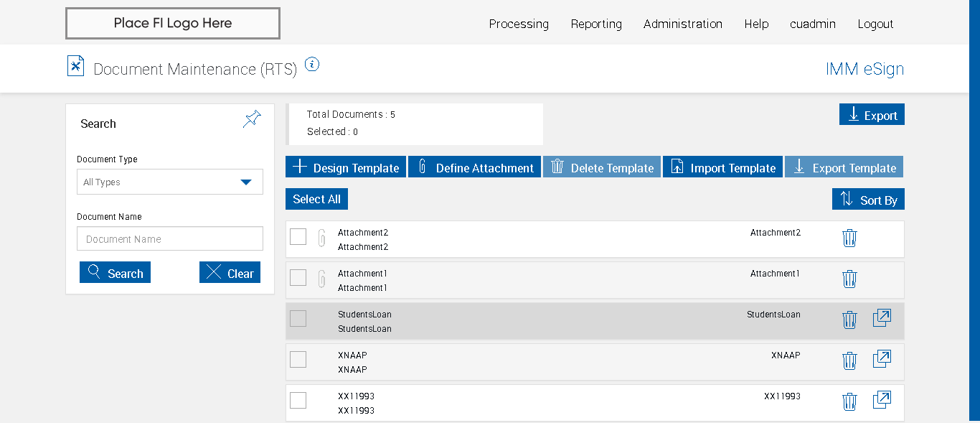Go to the Administration menu
The image size is (980, 423).
[683, 24]
